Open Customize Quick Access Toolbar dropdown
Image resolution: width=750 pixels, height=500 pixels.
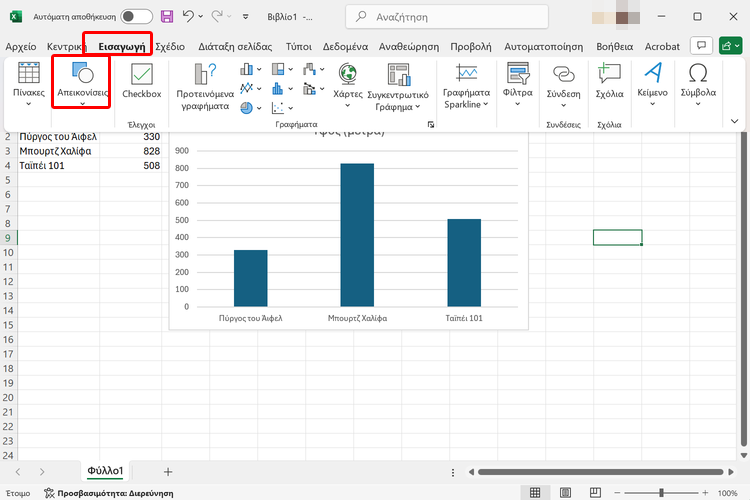(245, 17)
